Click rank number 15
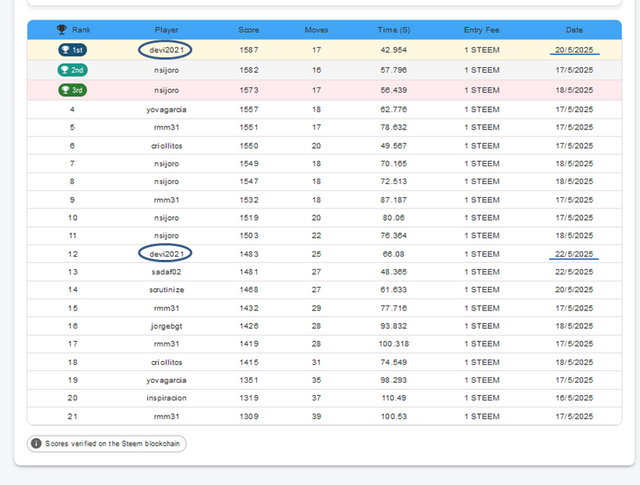 (73, 308)
